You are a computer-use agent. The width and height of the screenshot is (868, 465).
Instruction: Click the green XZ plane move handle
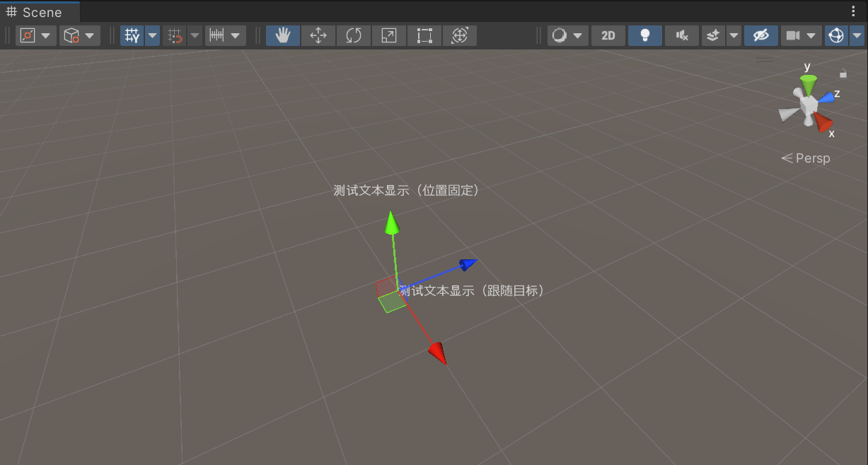coord(393,302)
